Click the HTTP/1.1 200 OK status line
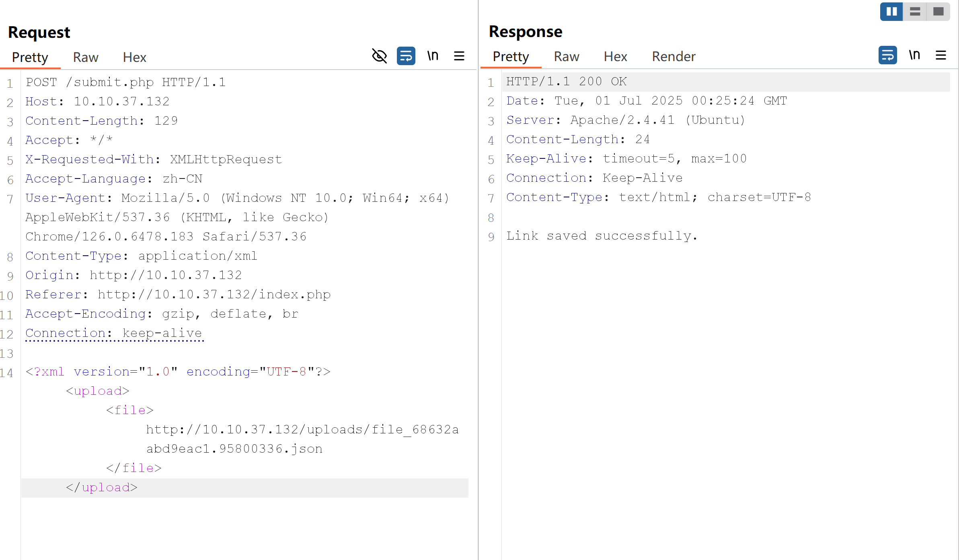The width and height of the screenshot is (959, 560). [x=566, y=81]
